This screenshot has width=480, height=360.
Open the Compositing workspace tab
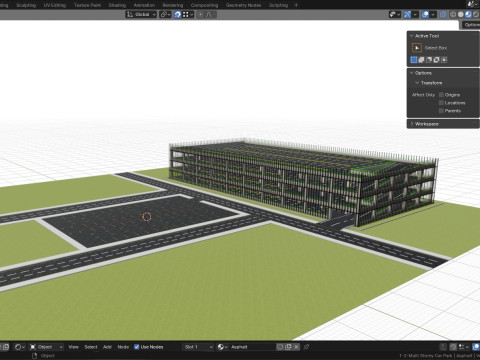tap(204, 5)
